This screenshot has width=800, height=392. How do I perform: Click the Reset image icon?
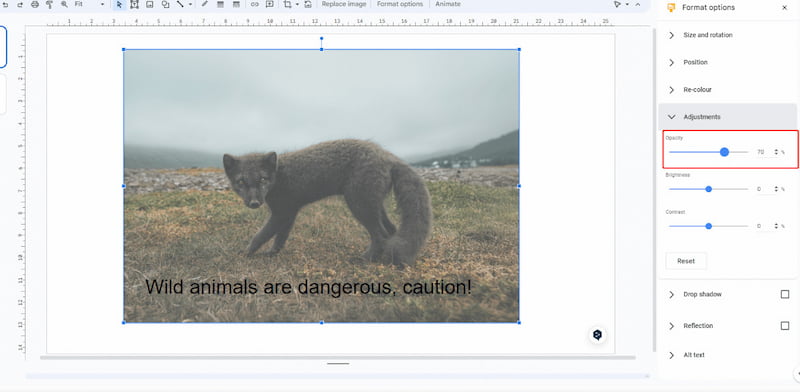(308, 4)
